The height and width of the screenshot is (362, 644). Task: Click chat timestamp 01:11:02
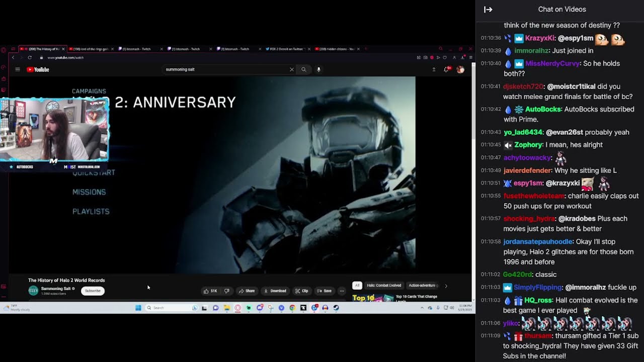click(491, 275)
